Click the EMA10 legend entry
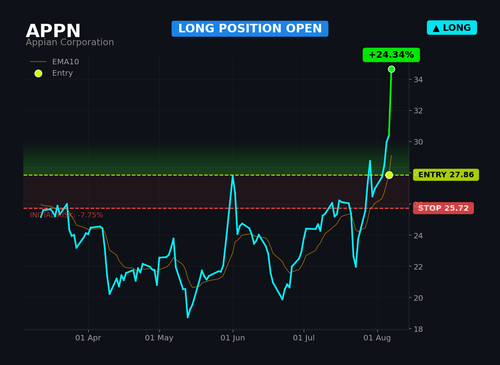Image resolution: width=500 pixels, height=365 pixels. click(54, 62)
